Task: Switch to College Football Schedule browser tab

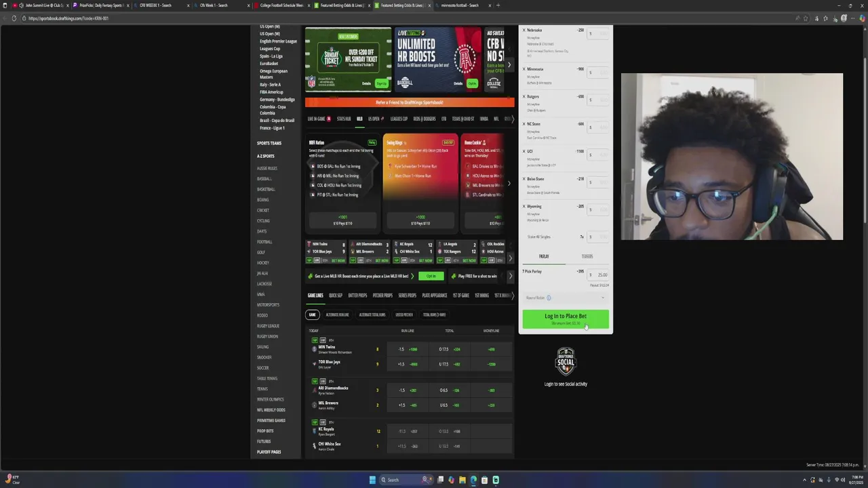Action: pyautogui.click(x=281, y=5)
